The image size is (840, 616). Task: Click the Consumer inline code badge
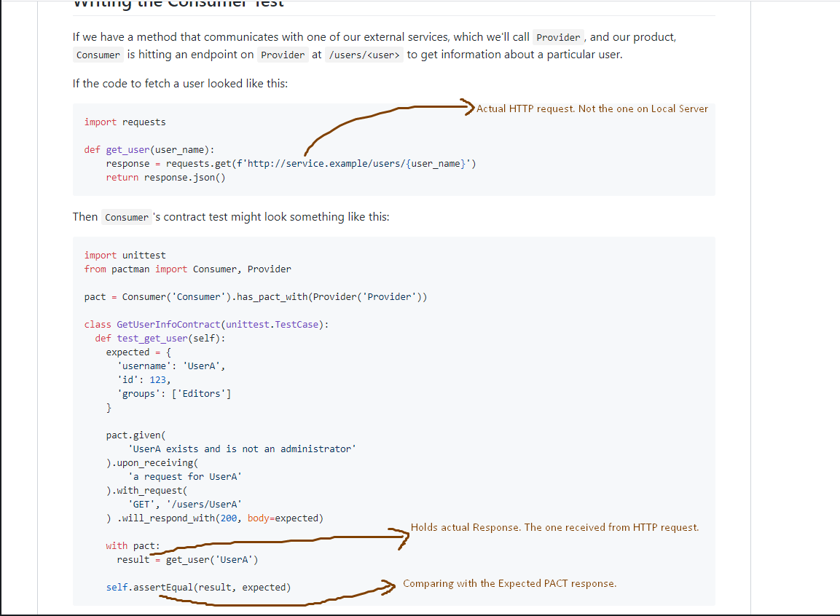98,55
